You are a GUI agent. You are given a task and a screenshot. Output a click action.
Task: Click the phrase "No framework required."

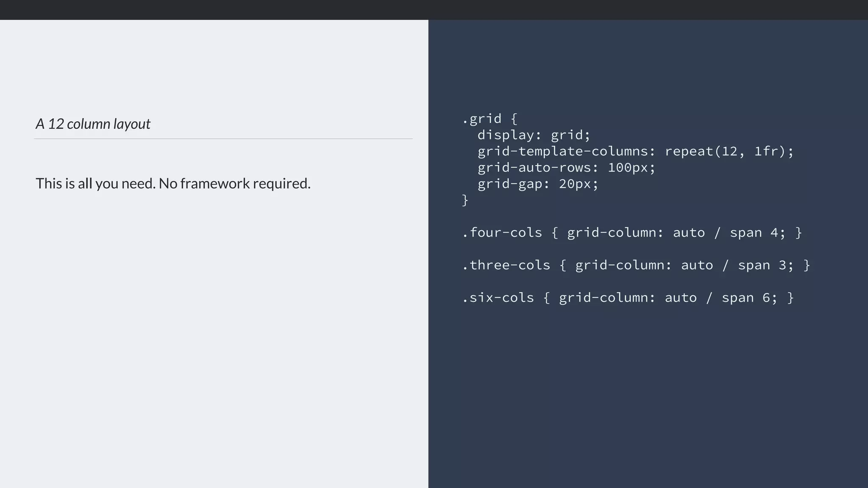(234, 183)
